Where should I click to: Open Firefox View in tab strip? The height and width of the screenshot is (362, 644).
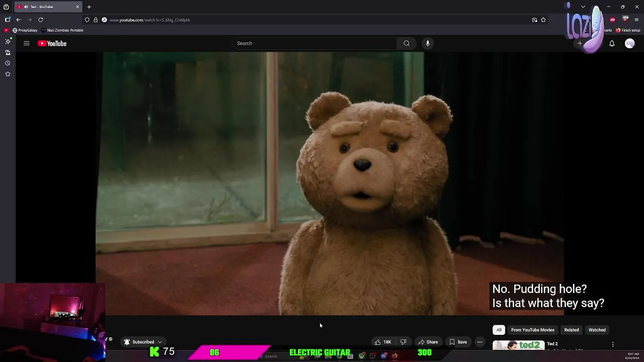6,7
